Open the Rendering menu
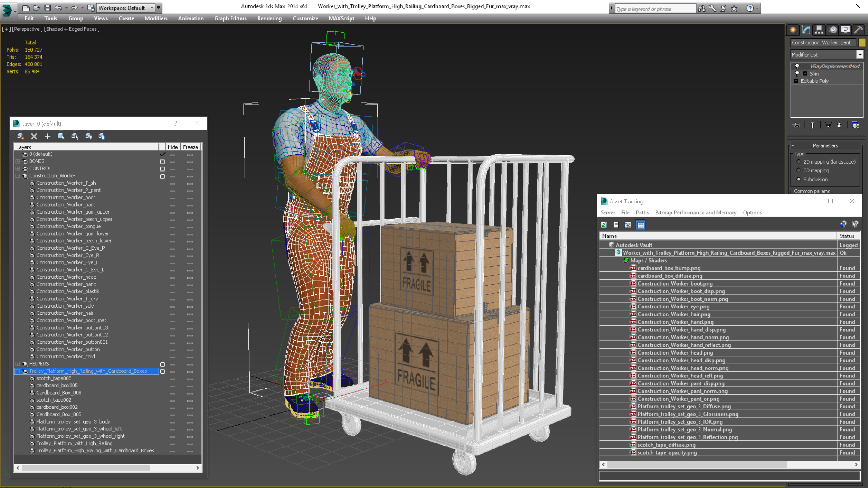Image resolution: width=868 pixels, height=488 pixels. [269, 18]
